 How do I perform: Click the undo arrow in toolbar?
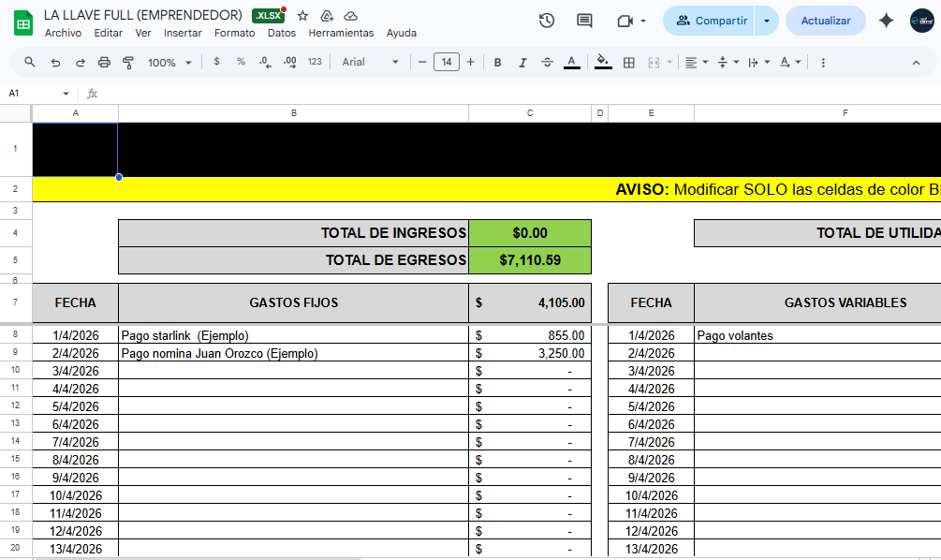tap(55, 62)
